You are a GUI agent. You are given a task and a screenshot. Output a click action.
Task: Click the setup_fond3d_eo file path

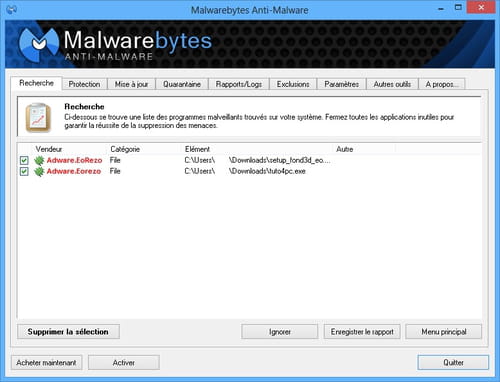point(257,160)
